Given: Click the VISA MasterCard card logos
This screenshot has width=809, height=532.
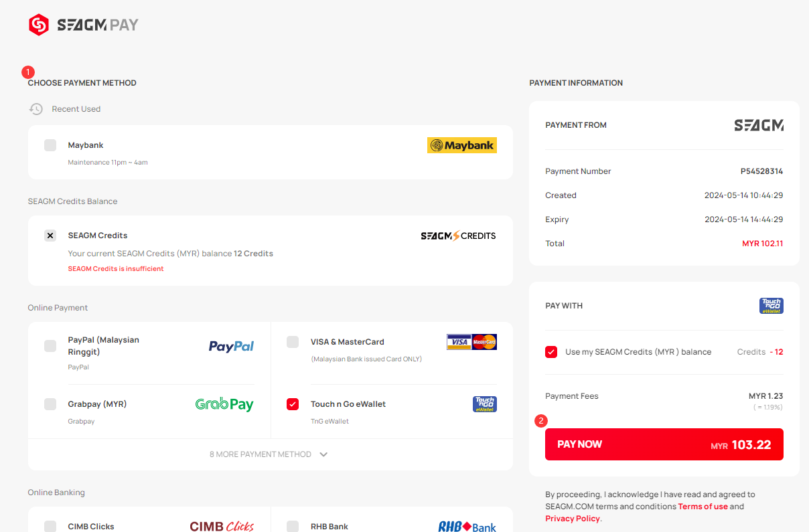Looking at the screenshot, I should point(472,342).
